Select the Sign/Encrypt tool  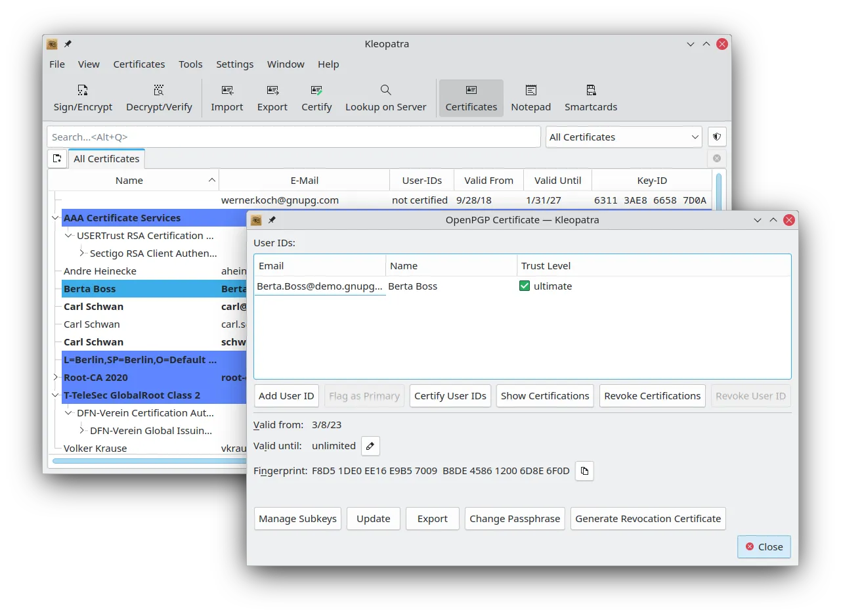(x=83, y=97)
